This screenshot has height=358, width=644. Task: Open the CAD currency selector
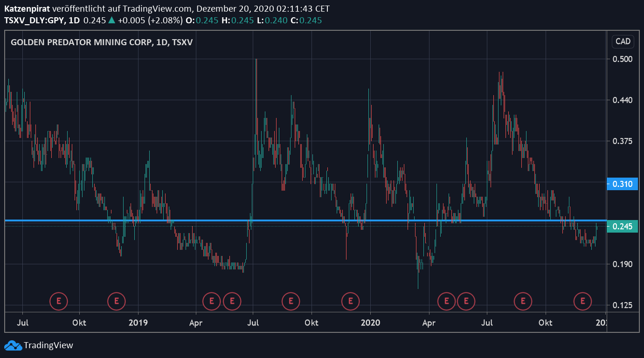623,41
